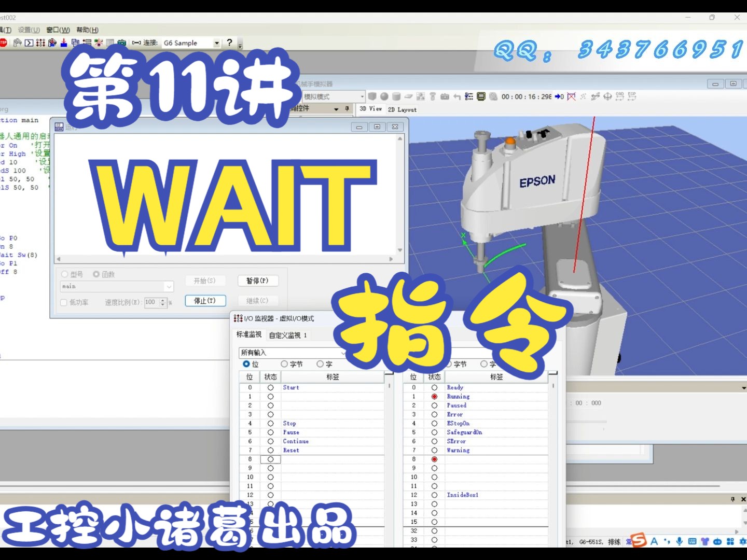Open the 自定义监视 1 tab

pyautogui.click(x=288, y=335)
